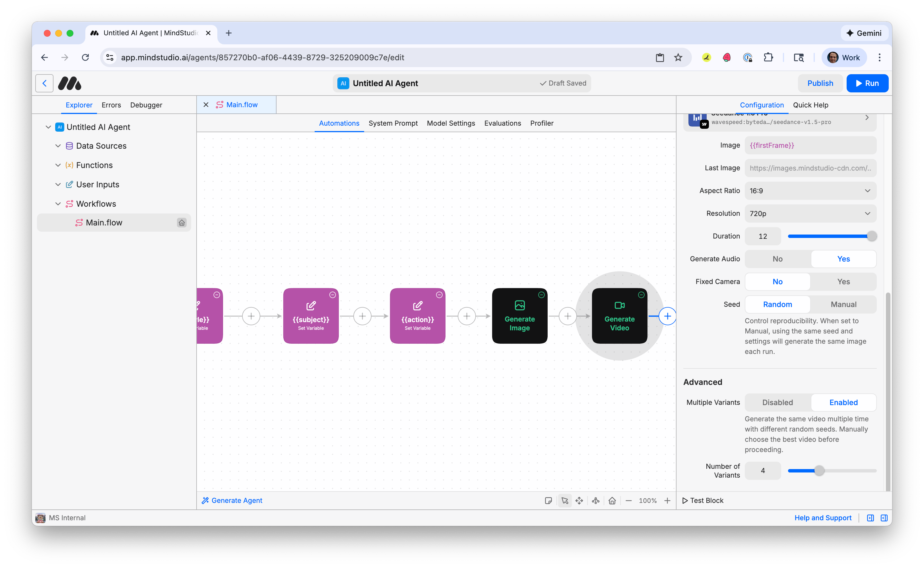924x568 pixels.
Task: Click the auto-layout workflow icon
Action: click(595, 500)
